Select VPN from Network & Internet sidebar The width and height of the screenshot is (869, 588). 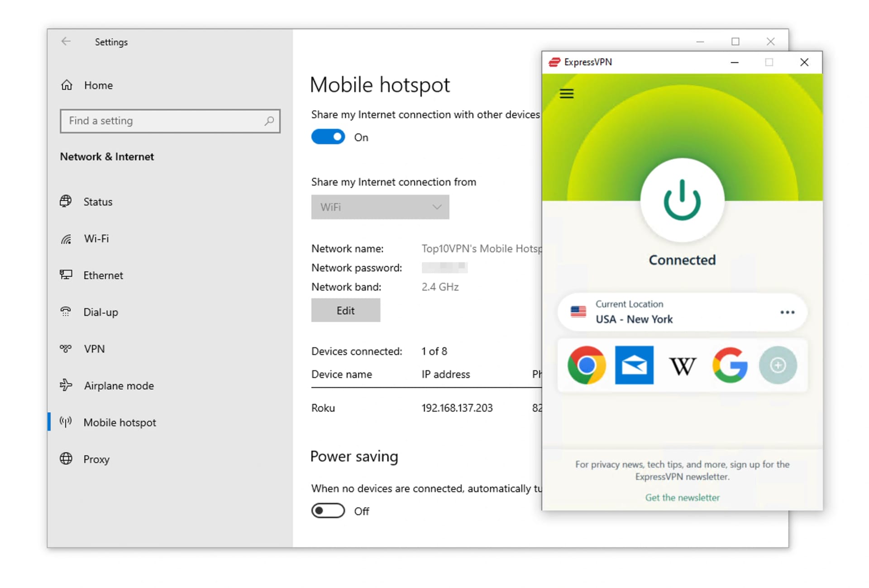coord(94,348)
